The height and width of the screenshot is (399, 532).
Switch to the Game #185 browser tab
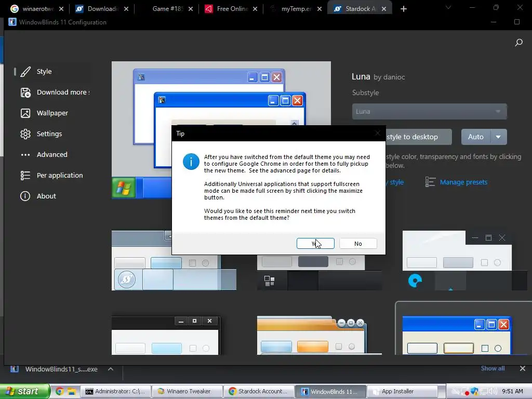point(166,9)
